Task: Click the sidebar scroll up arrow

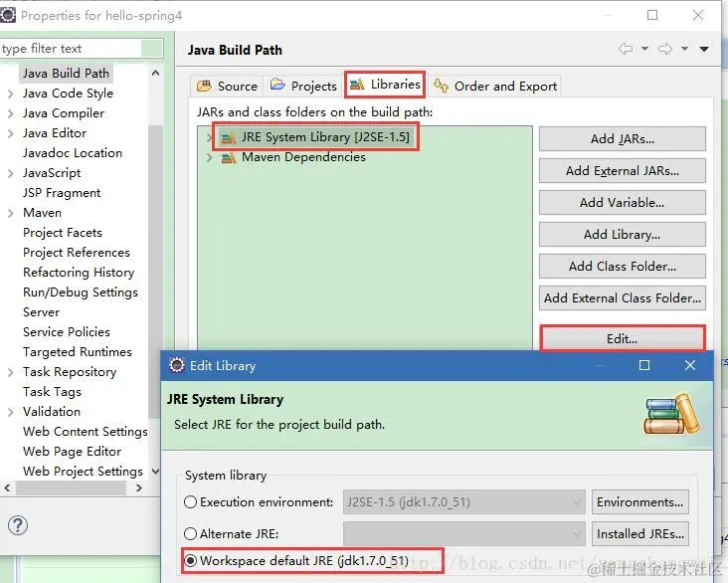Action: tap(155, 73)
